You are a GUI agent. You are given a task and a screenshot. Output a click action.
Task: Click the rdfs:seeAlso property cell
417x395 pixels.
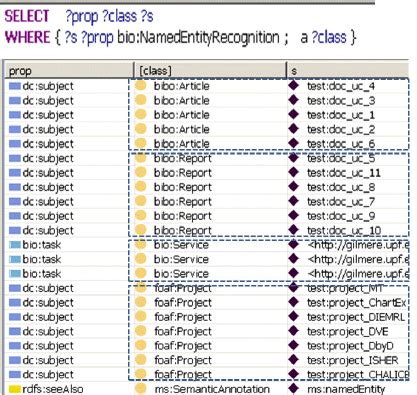53,389
